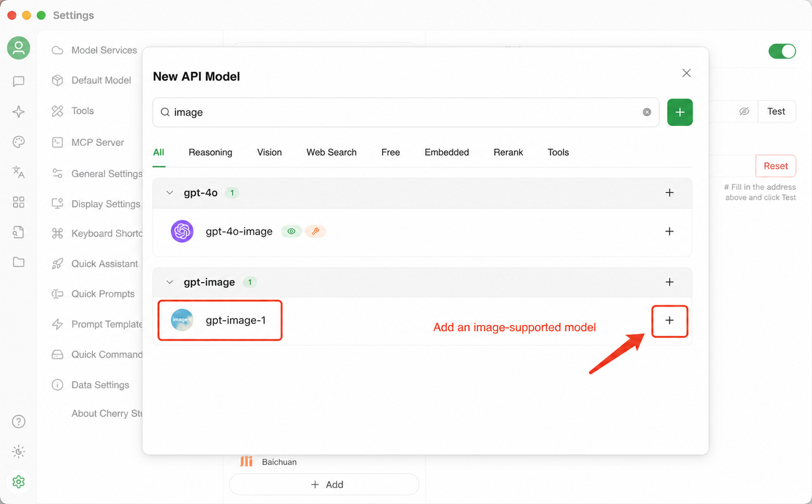Open the knowledge base sidebar icon
The width and height of the screenshot is (812, 504).
(18, 232)
